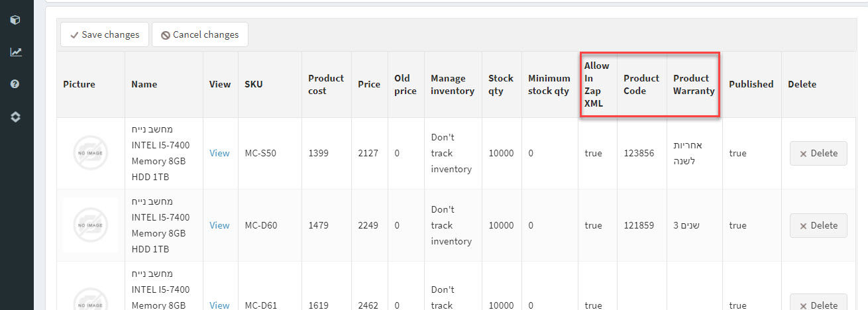
Task: Save changes to the product grid
Action: [x=105, y=34]
